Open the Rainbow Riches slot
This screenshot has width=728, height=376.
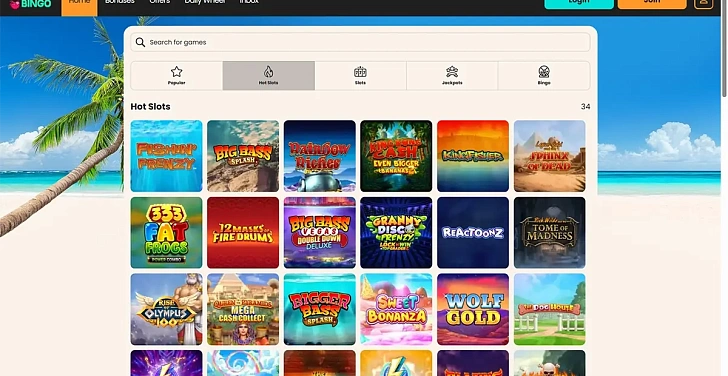click(x=319, y=156)
